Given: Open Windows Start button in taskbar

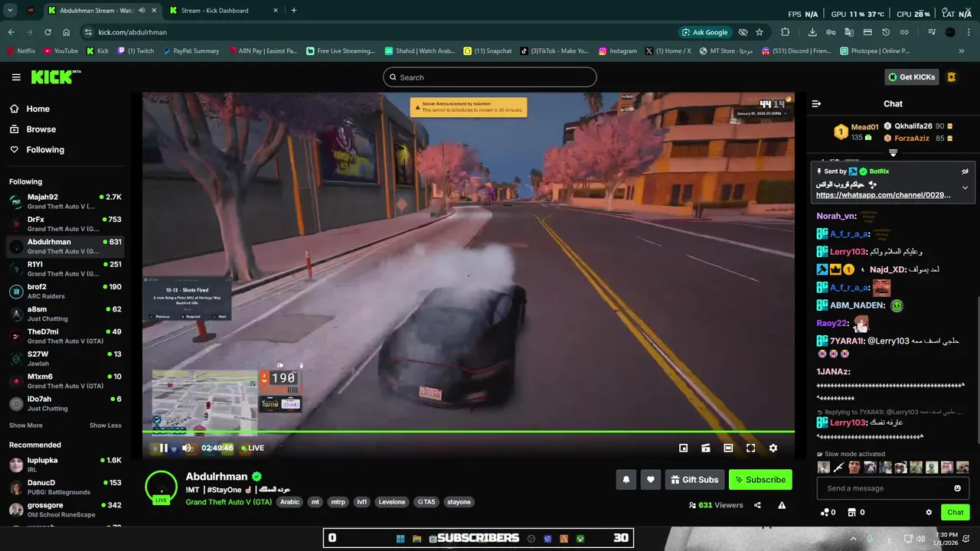Looking at the screenshot, I should (400, 538).
